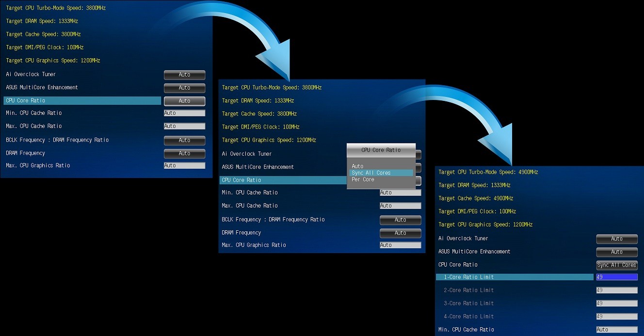Open the Sync All Cores dropdown button
The height and width of the screenshot is (336, 644).
[617, 265]
